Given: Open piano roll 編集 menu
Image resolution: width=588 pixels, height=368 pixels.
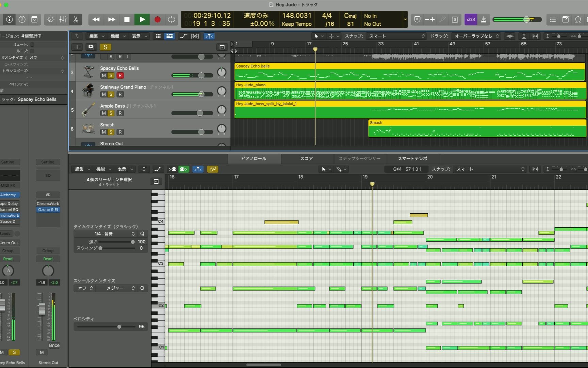Looking at the screenshot, I should click(x=82, y=169).
